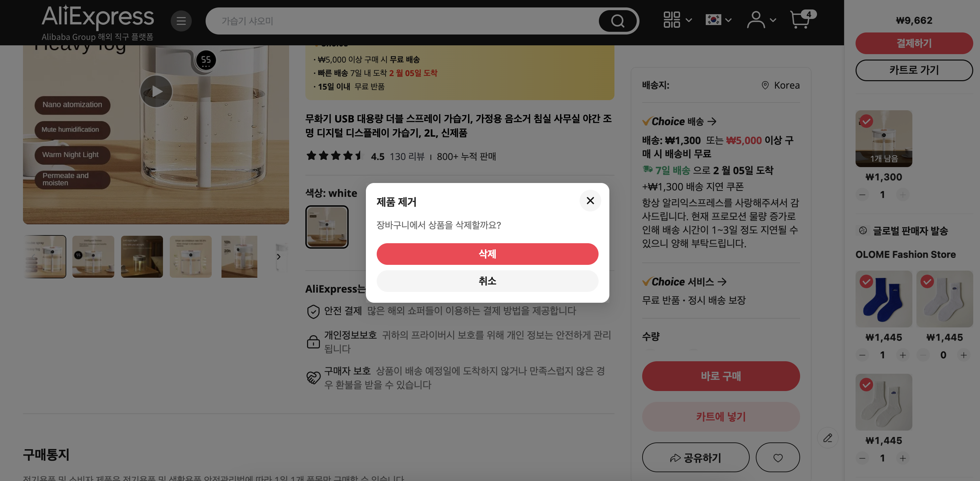
Task: Click the pencil edit floating icon
Action: (x=827, y=438)
